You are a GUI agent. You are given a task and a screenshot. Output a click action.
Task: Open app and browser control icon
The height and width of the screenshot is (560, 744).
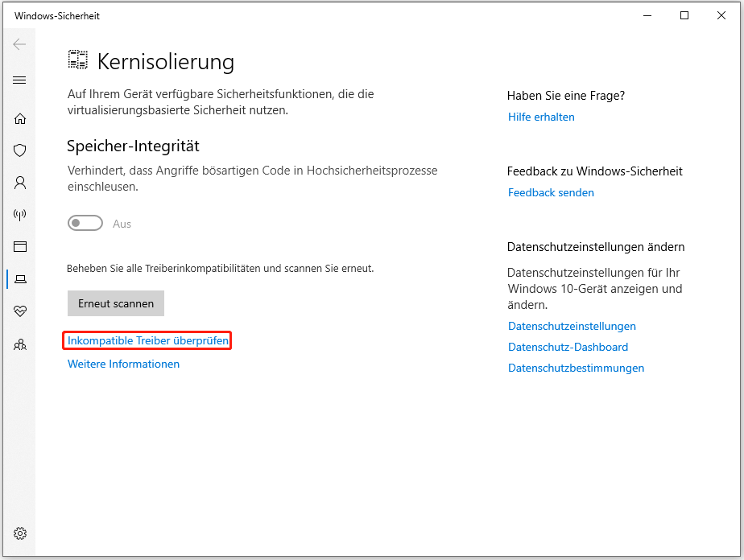[x=20, y=247]
